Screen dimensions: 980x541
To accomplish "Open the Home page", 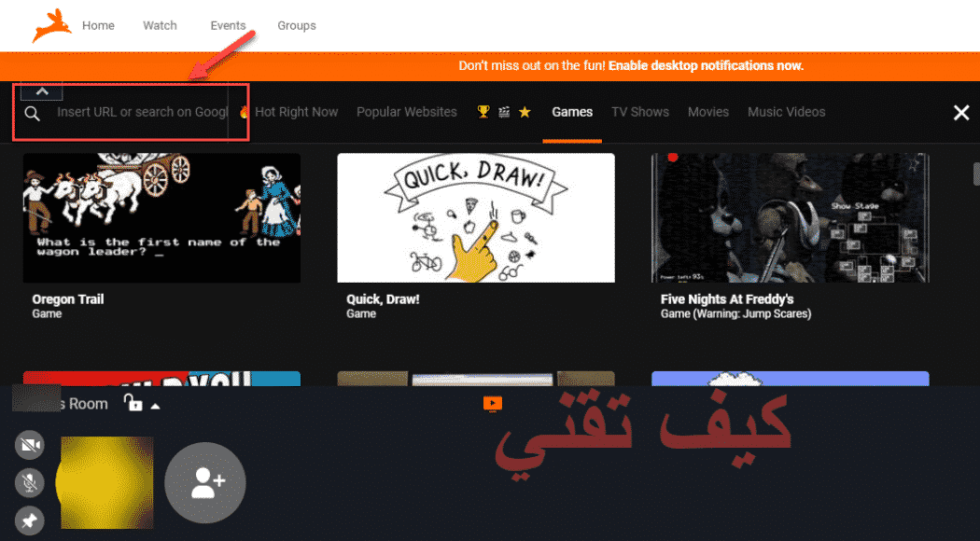I will point(98,25).
